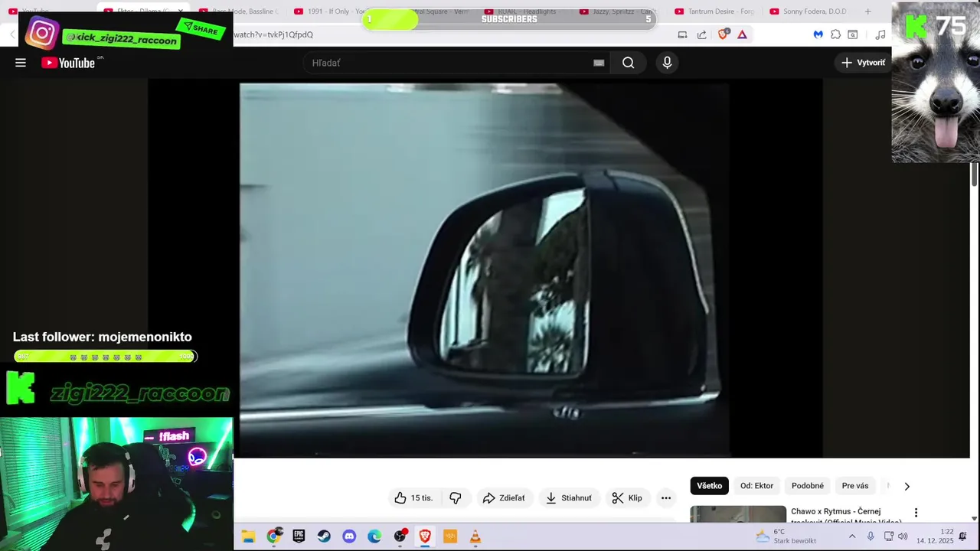
Task: Open the clock showing 1:22
Action: coord(935,536)
